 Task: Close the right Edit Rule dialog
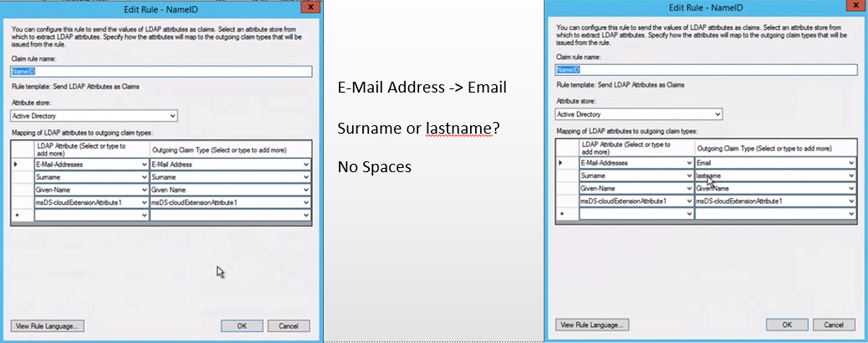855,5
